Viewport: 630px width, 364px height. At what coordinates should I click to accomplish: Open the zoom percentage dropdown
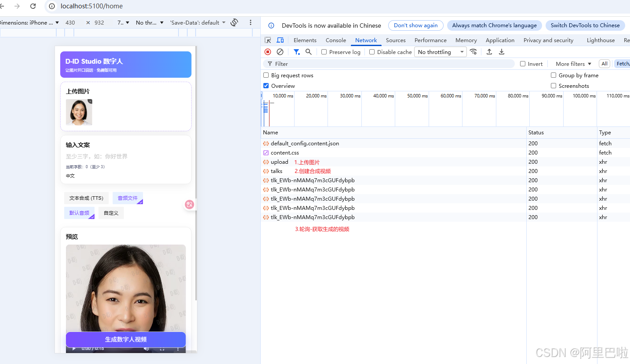click(124, 22)
